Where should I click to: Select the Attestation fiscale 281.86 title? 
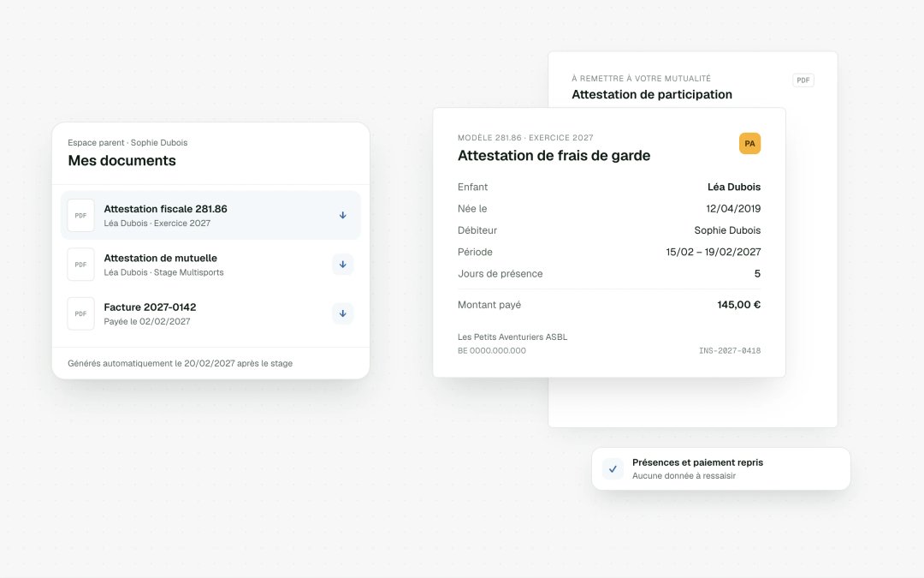pos(166,209)
